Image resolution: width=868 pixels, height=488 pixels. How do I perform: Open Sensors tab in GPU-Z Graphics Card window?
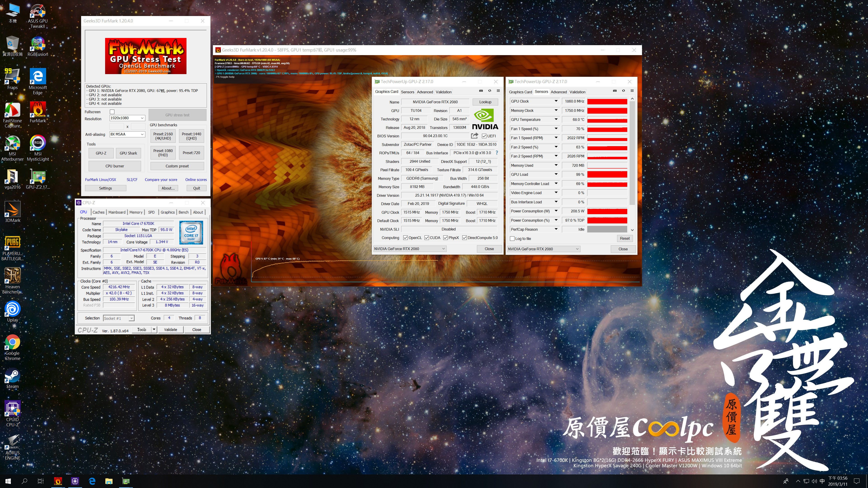(407, 92)
